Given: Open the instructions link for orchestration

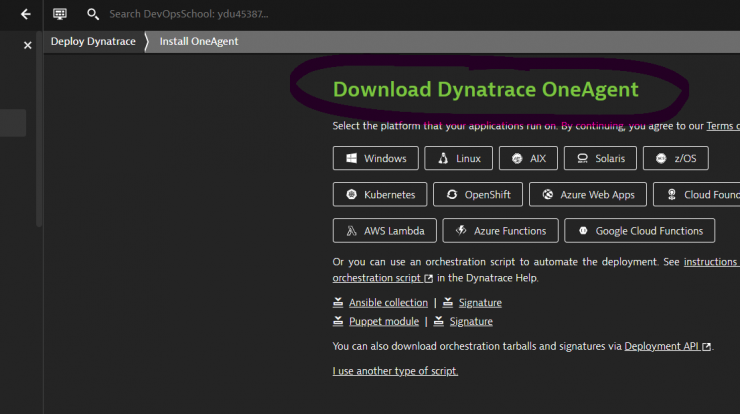Looking at the screenshot, I should pos(712,262).
